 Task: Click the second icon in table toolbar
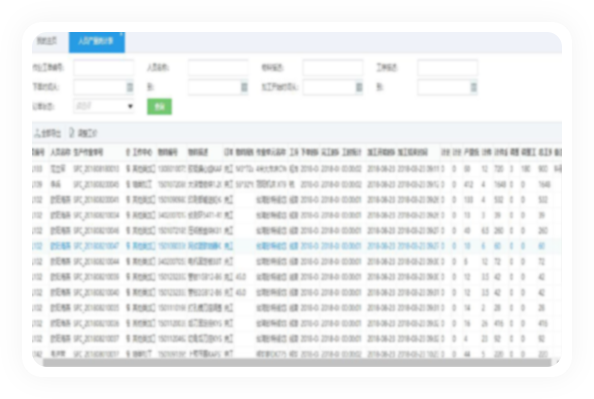click(x=72, y=133)
